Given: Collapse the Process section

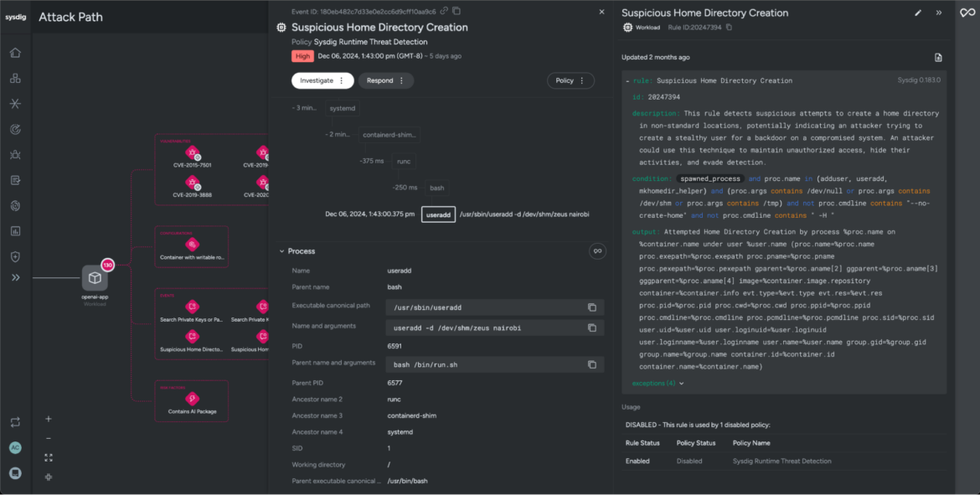Looking at the screenshot, I should (x=282, y=251).
